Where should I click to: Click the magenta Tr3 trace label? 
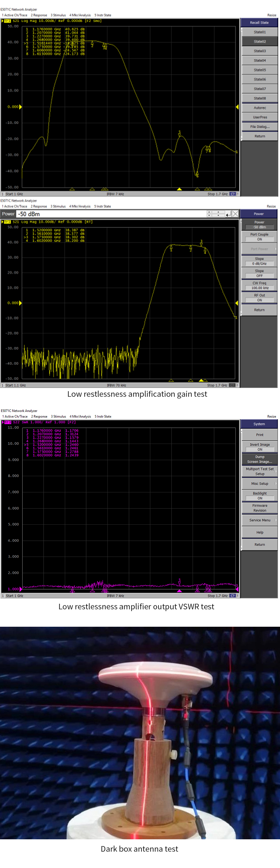pos(7,422)
